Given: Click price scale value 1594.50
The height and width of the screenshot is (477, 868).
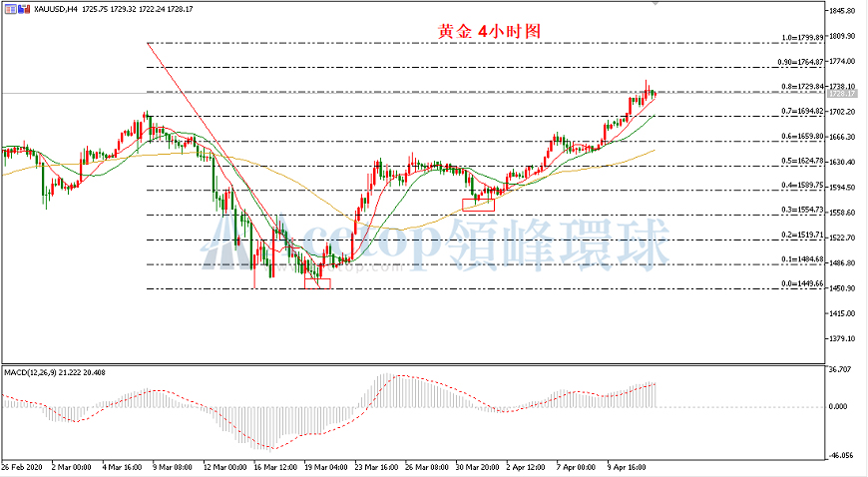Looking at the screenshot, I should (842, 188).
